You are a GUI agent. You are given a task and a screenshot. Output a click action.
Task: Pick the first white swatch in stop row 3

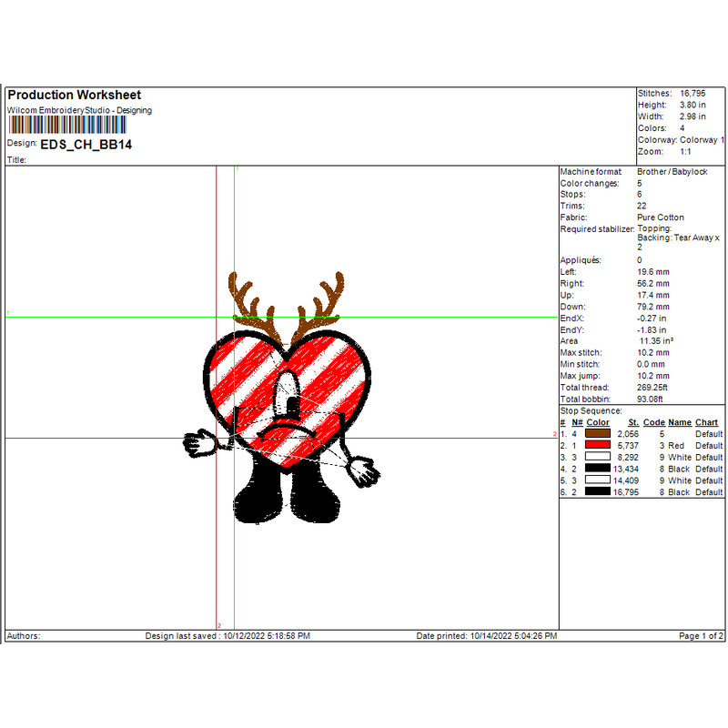[597, 458]
